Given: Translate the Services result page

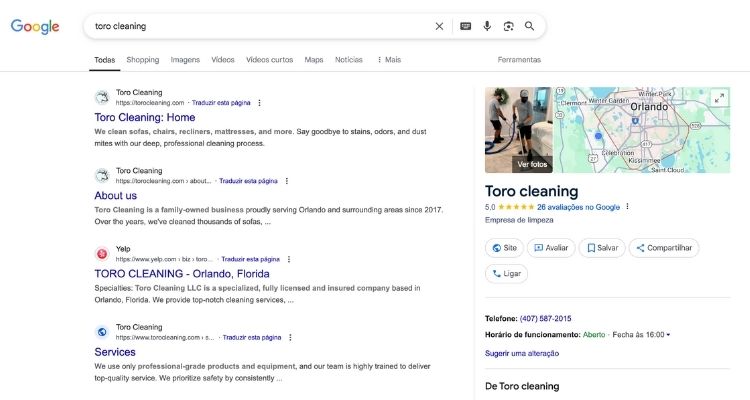Looking at the screenshot, I should pos(252,337).
